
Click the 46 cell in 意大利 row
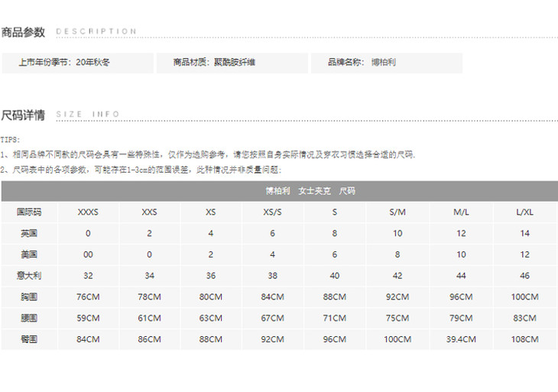(524, 275)
